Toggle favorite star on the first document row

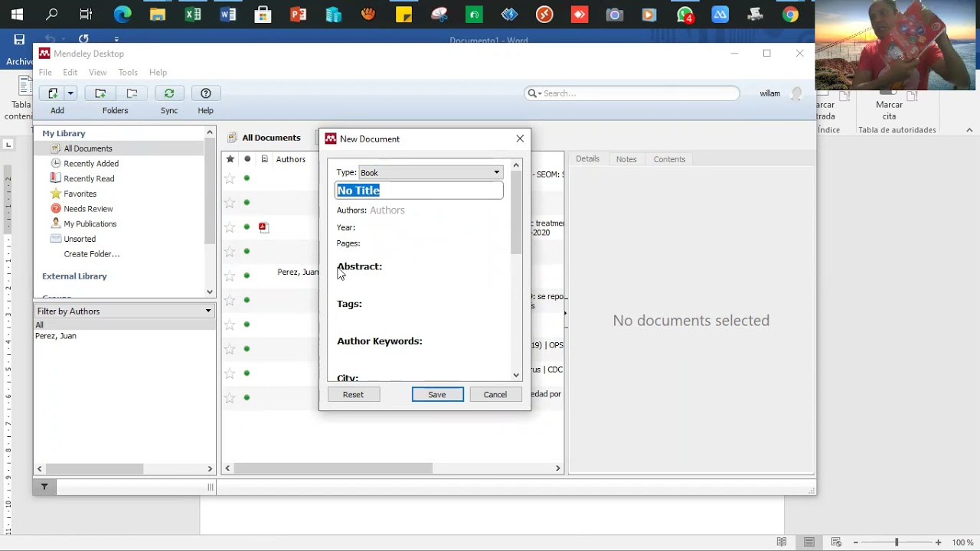pos(230,178)
